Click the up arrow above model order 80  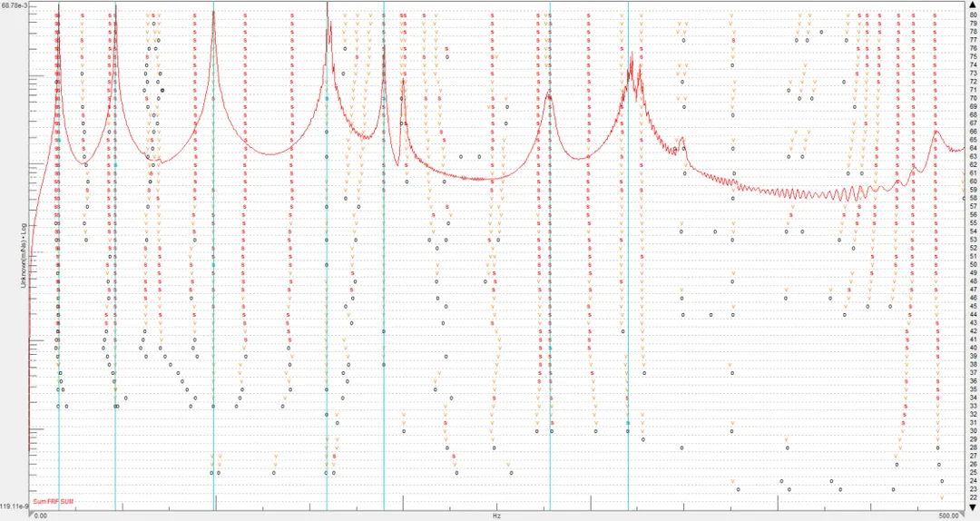pyautogui.click(x=973, y=5)
